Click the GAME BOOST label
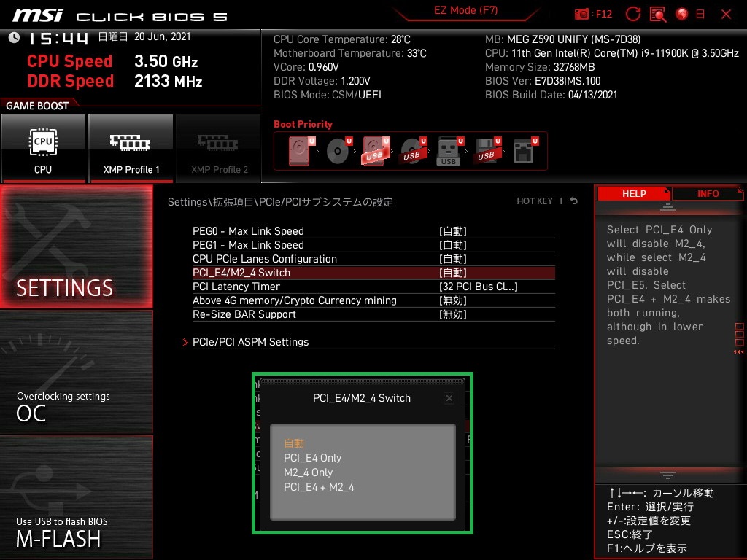The image size is (747, 560). (37, 106)
